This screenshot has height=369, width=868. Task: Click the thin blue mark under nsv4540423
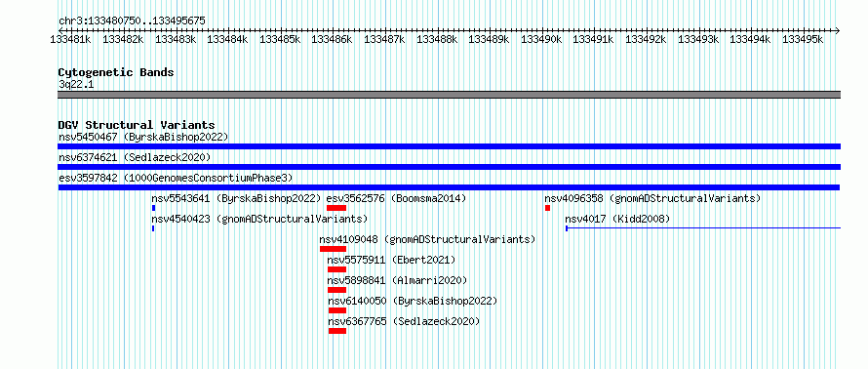tap(153, 228)
